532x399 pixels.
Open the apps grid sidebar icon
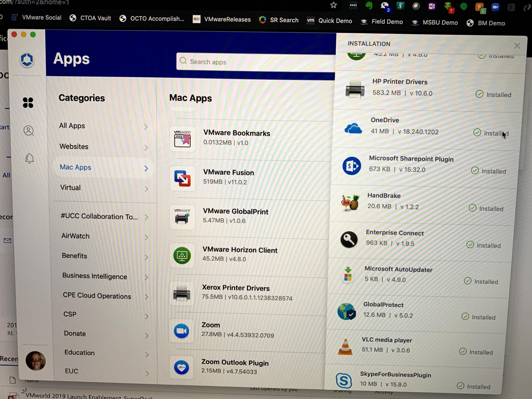(x=28, y=103)
